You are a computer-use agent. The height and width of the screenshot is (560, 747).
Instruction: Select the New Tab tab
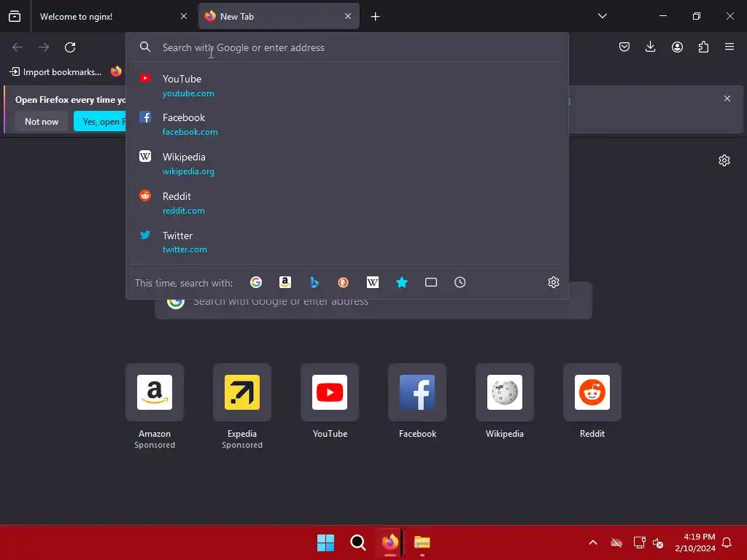279,16
